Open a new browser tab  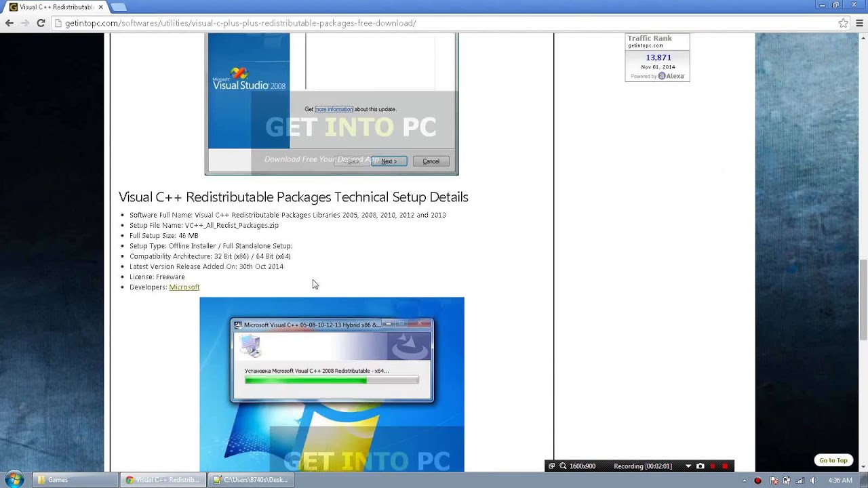118,7
